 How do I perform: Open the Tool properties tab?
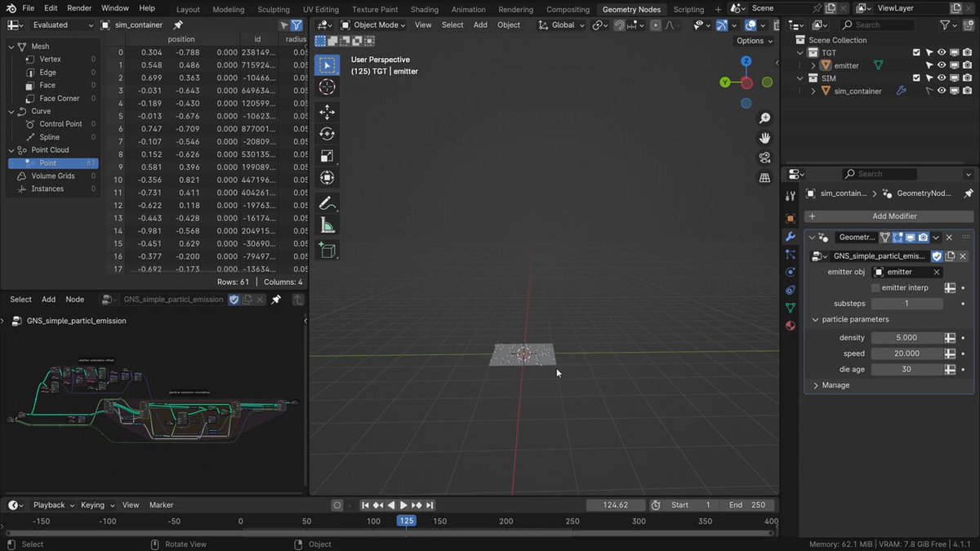790,196
